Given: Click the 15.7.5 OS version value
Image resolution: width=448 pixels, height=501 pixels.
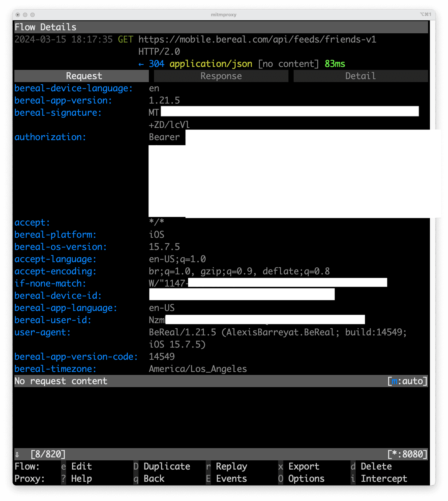Looking at the screenshot, I should tap(164, 247).
